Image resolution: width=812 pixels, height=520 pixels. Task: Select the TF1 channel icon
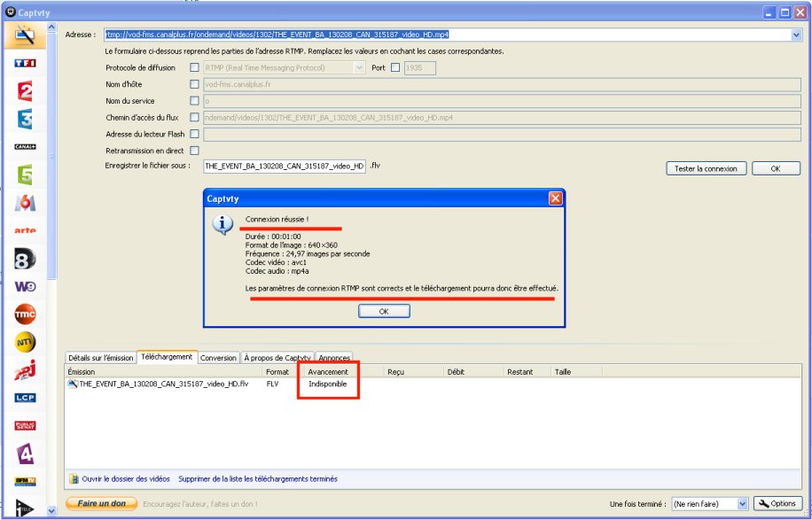pyautogui.click(x=25, y=64)
